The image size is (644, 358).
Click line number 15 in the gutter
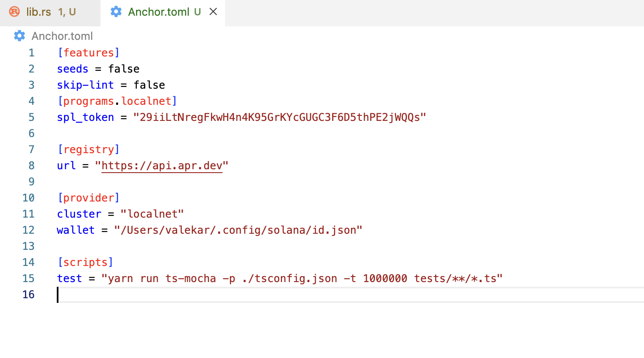pyautogui.click(x=28, y=278)
